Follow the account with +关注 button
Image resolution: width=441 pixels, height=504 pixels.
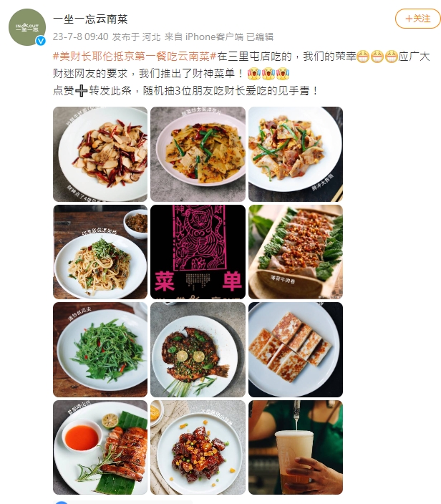418,19
